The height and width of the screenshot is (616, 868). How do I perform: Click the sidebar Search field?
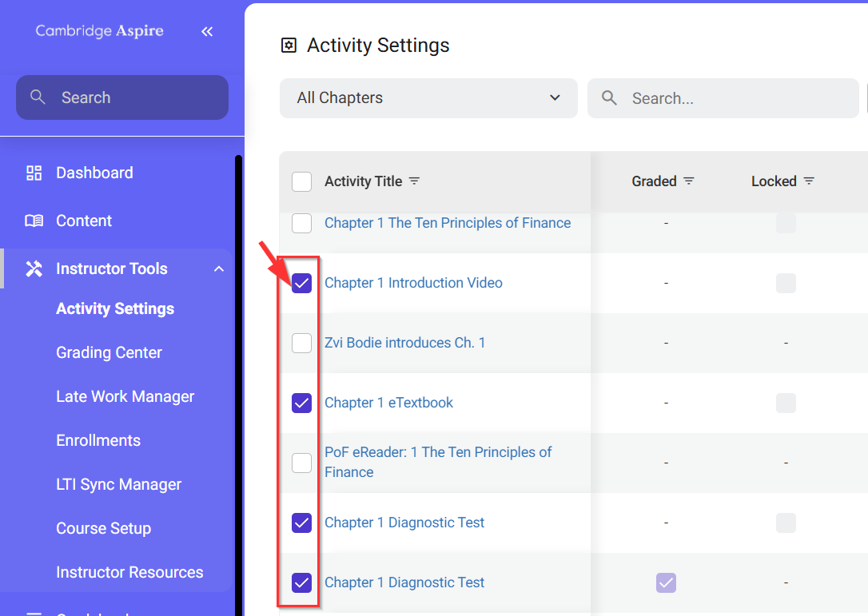[122, 97]
